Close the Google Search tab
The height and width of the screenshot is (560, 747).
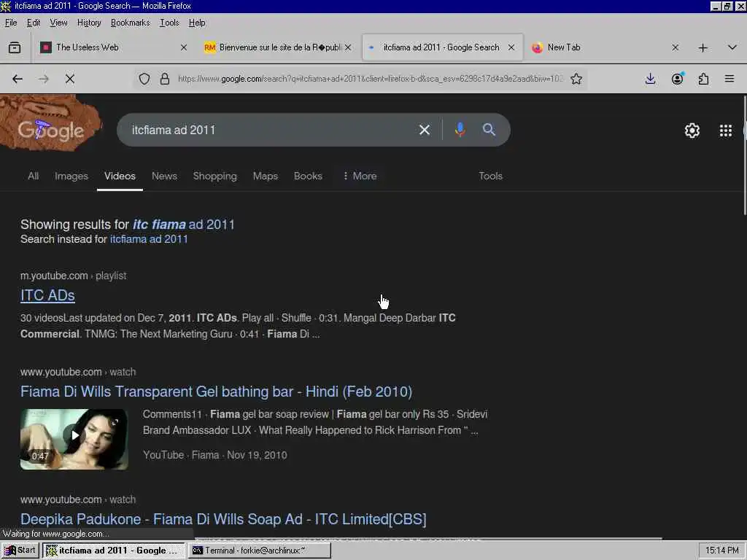click(511, 47)
